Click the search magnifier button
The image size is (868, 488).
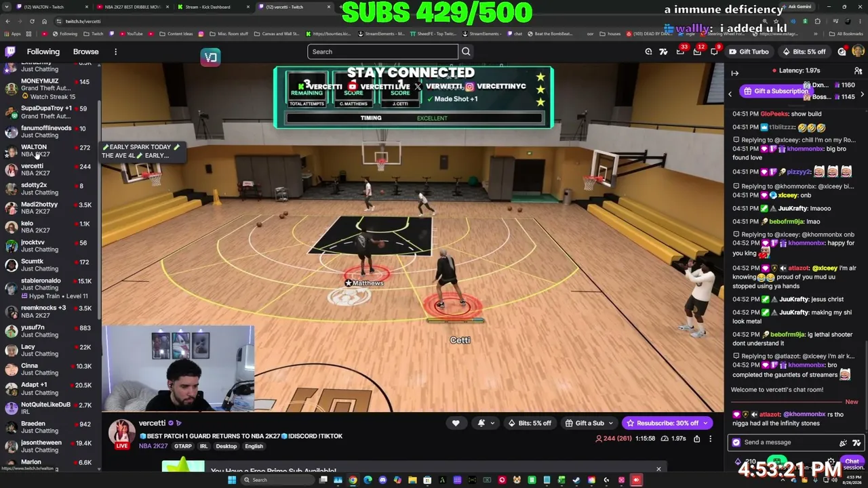pyautogui.click(x=466, y=52)
